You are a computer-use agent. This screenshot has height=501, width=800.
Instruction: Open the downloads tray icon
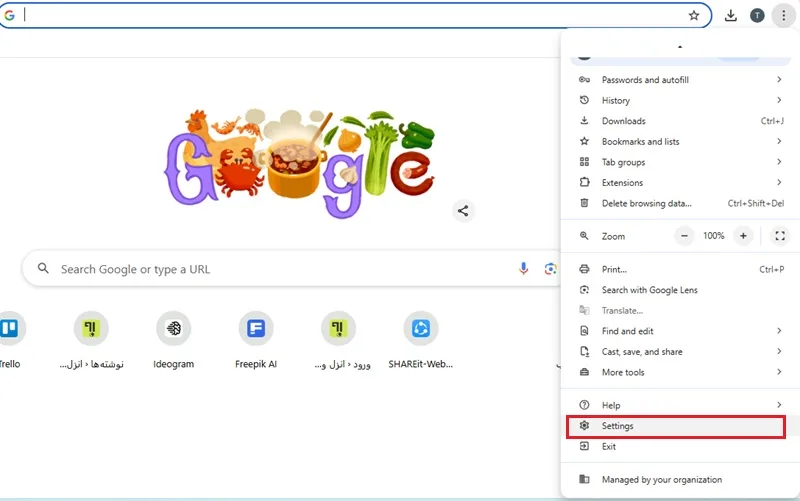(x=731, y=16)
